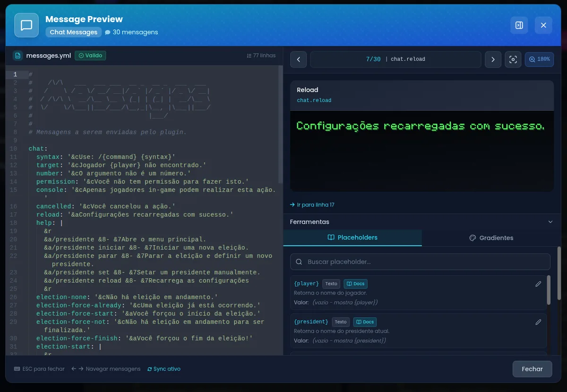This screenshot has width=567, height=392.
Task: Go to next message with right arrow
Action: click(493, 60)
